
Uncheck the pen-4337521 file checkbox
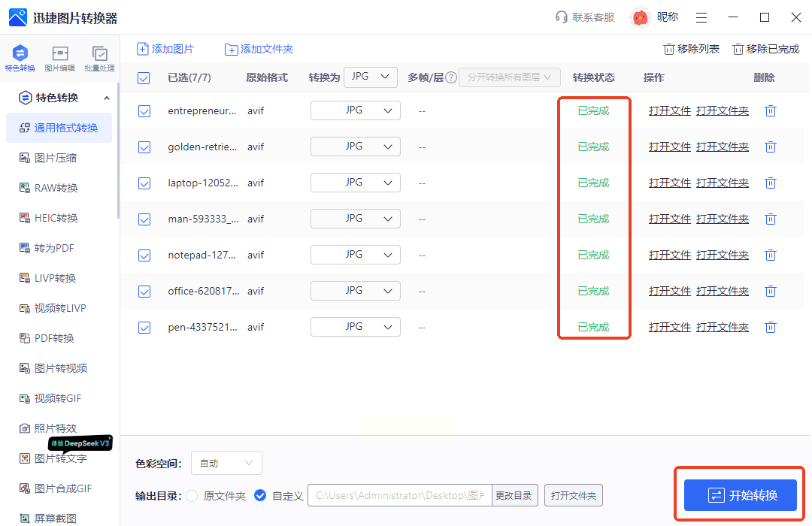[x=144, y=328]
